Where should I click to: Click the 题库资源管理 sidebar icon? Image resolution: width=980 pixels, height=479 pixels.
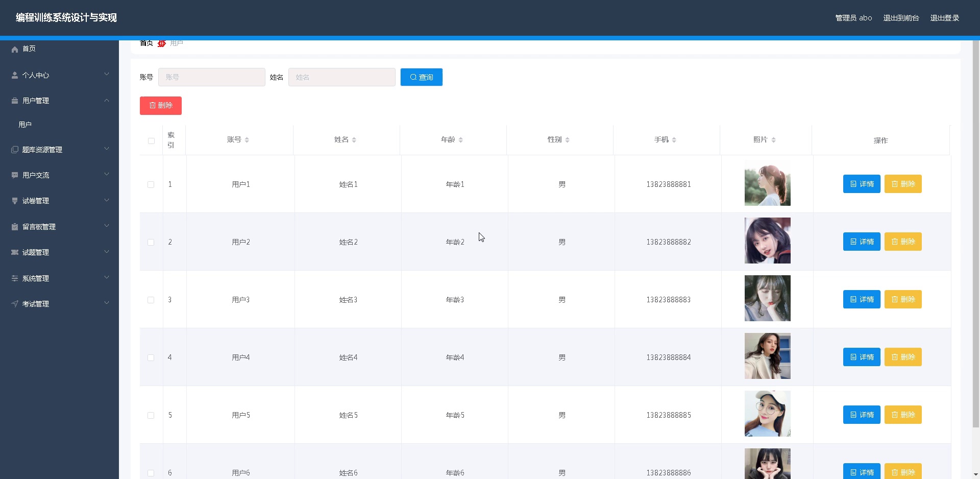tap(15, 150)
